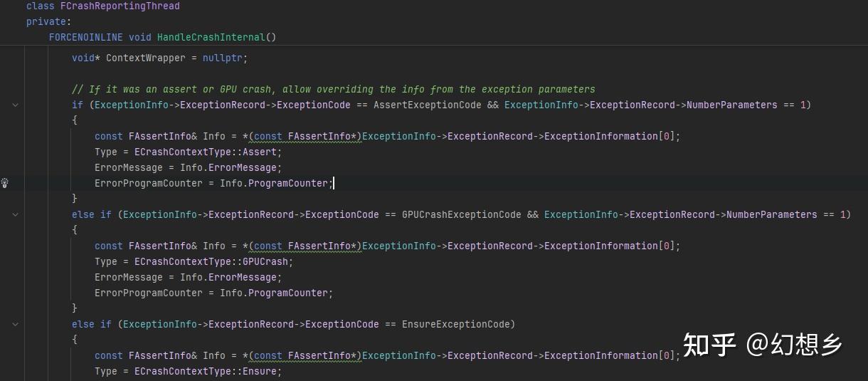Click the FORCENOINLINE macro
Image resolution: width=868 pixels, height=381 pixels.
coord(85,37)
